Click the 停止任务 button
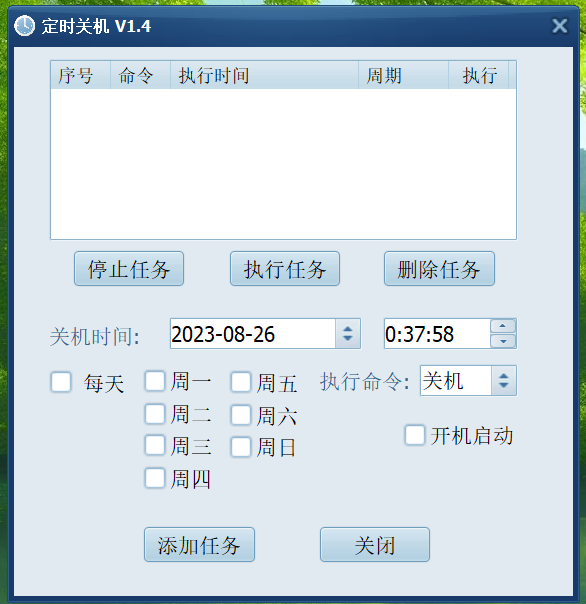Image resolution: width=586 pixels, height=604 pixels. 129,269
